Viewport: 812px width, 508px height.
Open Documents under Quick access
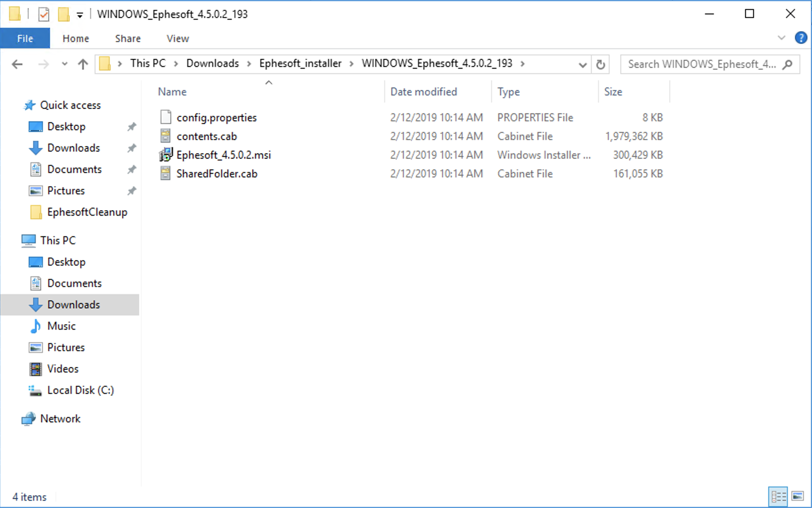[x=74, y=169]
